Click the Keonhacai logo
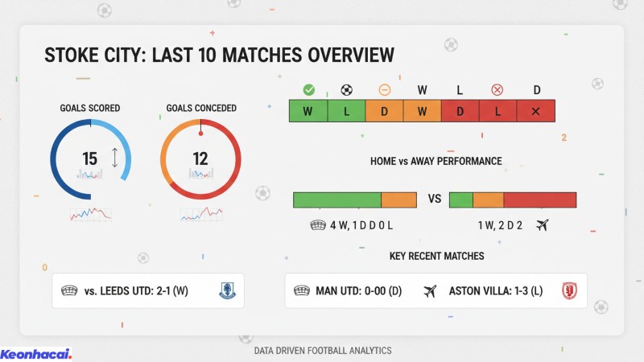 pos(35,353)
